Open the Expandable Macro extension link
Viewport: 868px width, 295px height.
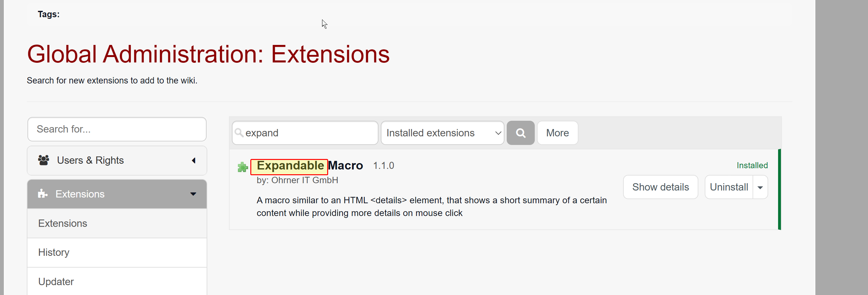[310, 166]
